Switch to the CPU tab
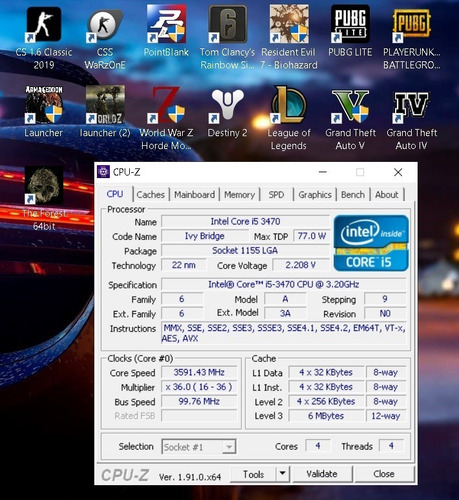 (115, 194)
